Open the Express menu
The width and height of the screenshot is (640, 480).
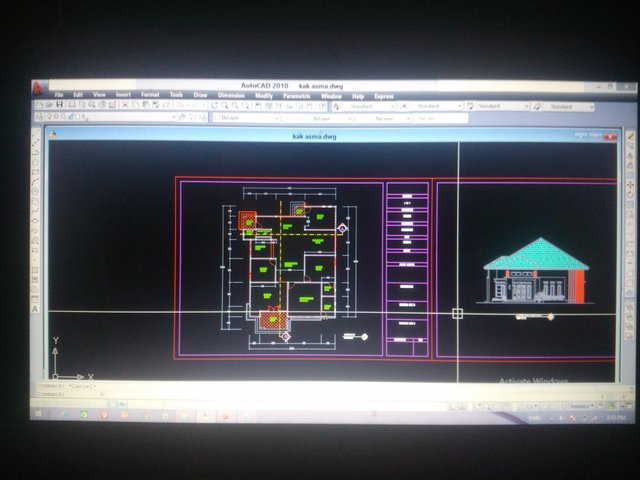point(384,97)
